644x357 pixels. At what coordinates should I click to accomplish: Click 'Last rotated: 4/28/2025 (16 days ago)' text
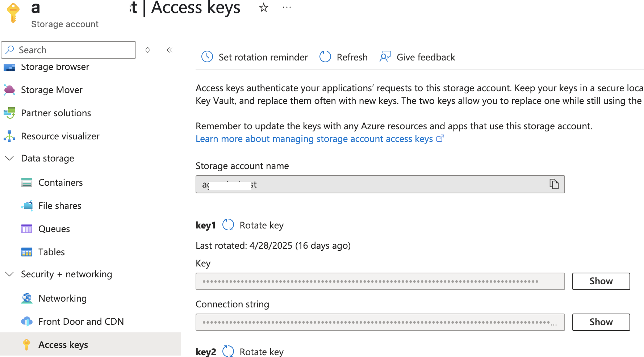point(273,245)
